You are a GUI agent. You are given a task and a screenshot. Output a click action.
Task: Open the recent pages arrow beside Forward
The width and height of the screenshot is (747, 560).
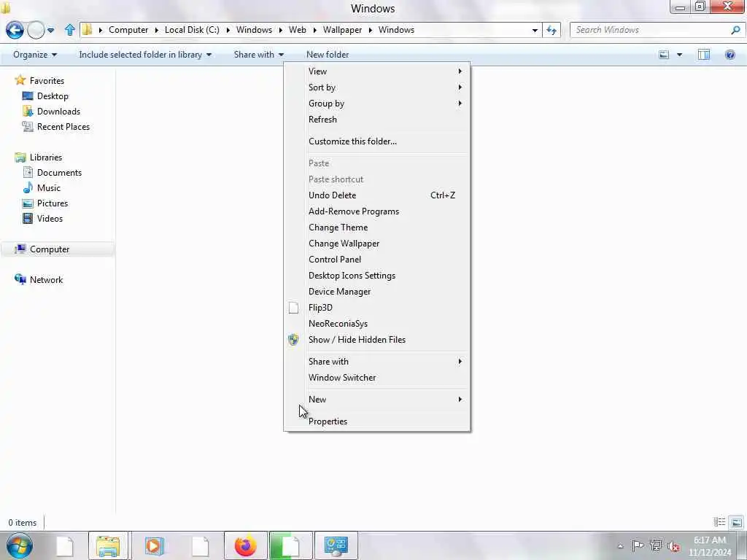(x=50, y=30)
